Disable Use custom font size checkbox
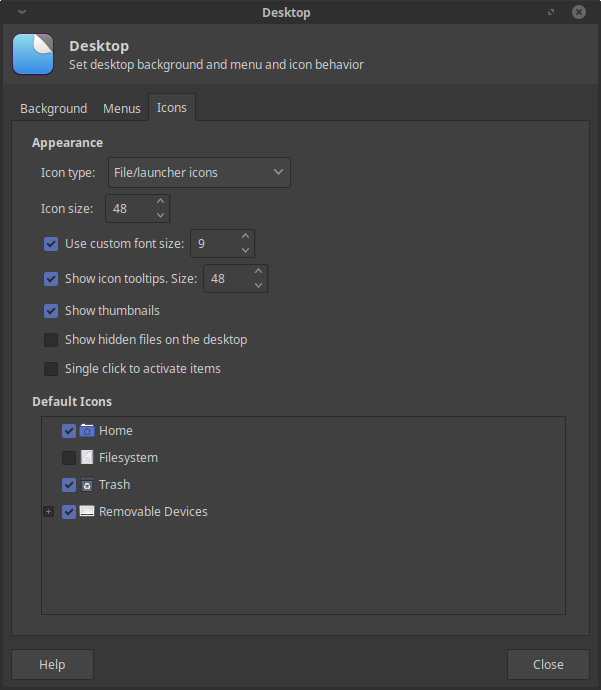 click(x=51, y=244)
